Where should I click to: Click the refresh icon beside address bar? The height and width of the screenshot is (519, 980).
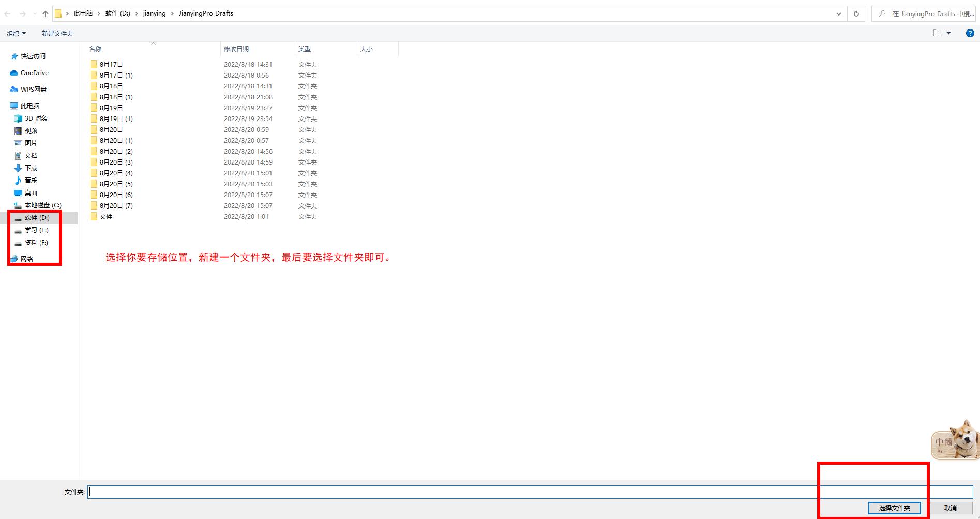(x=856, y=14)
